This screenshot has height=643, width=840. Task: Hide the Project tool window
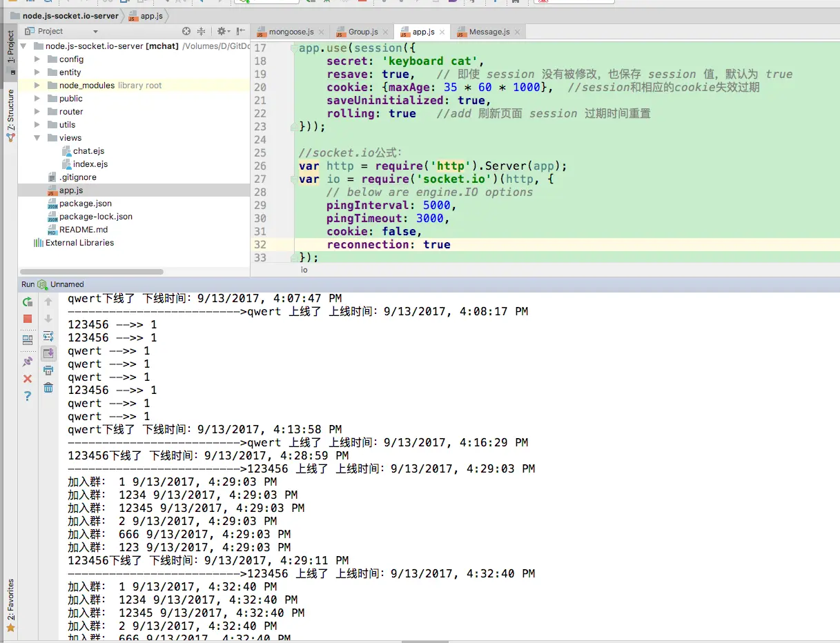240,31
